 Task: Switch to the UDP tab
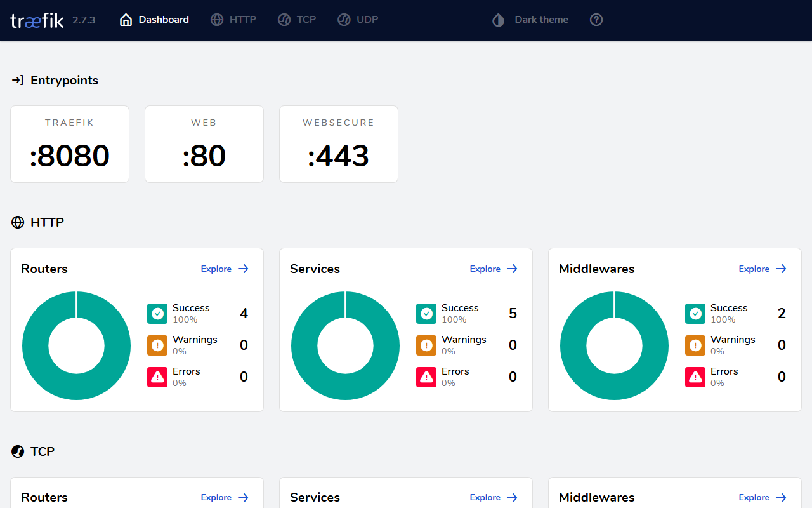pos(358,20)
